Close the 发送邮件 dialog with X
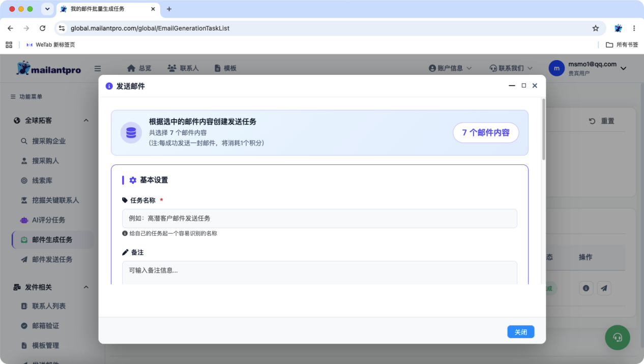Image resolution: width=644 pixels, height=364 pixels. pos(535,86)
